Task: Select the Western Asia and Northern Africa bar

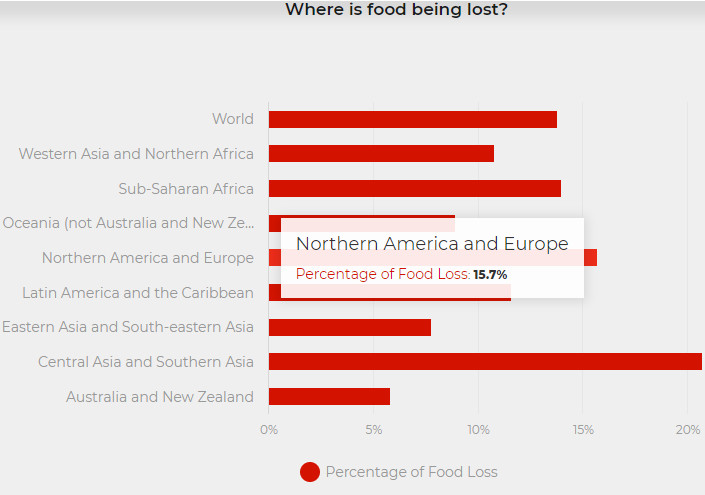Action: (381, 154)
